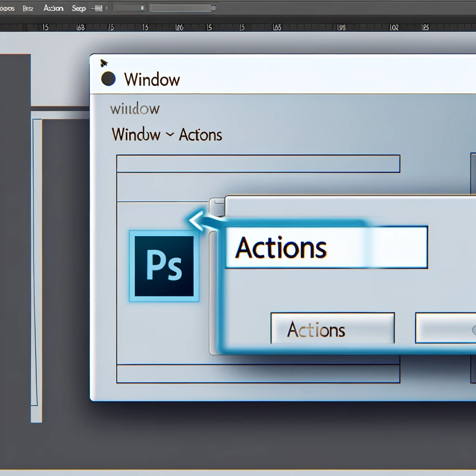
Task: Click the Photoshop Ps logo icon
Action: [x=164, y=266]
